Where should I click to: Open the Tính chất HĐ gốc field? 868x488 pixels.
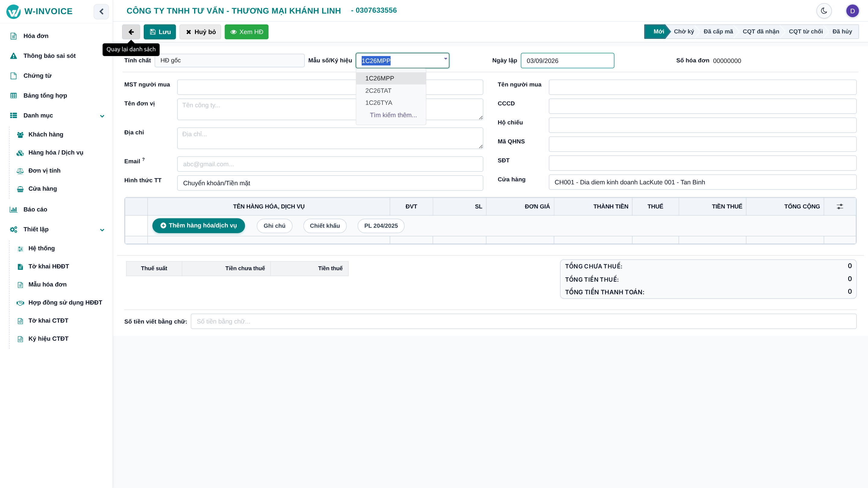tap(229, 60)
